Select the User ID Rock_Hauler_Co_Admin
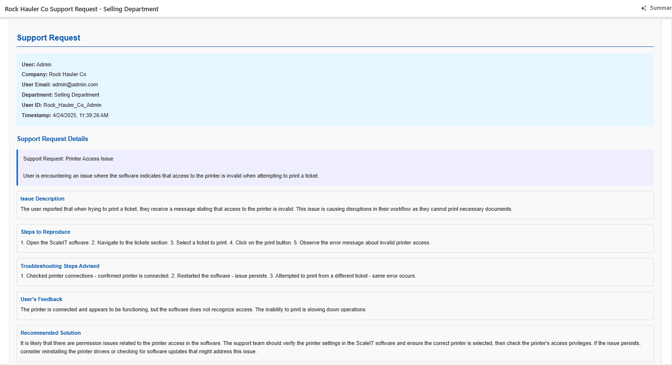 [72, 105]
